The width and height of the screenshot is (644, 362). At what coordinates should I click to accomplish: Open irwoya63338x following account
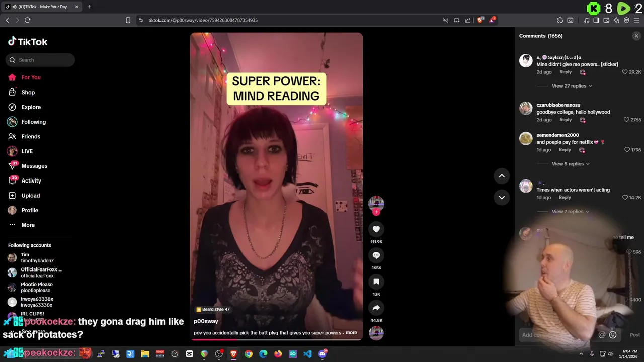pos(31,302)
